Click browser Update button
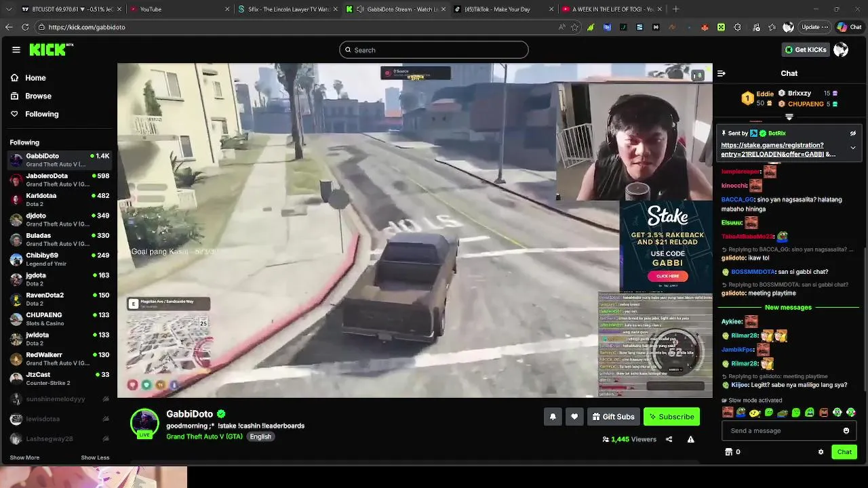 (814, 27)
